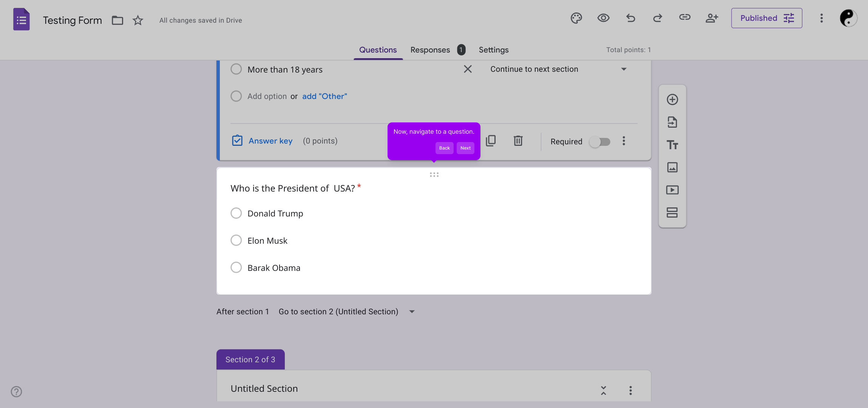Select the Elon Musk radio option
The width and height of the screenshot is (868, 408).
coord(236,240)
